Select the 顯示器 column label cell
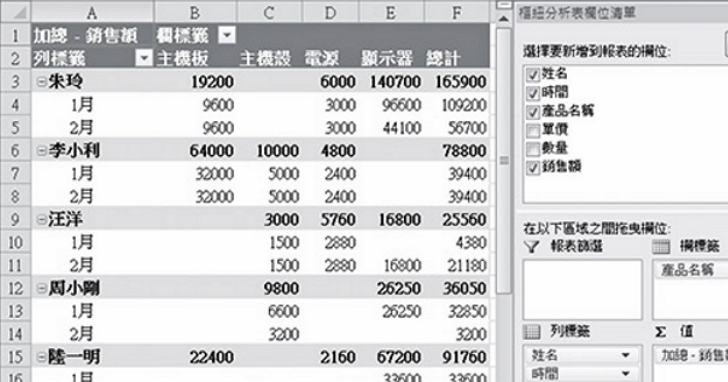 (x=391, y=58)
